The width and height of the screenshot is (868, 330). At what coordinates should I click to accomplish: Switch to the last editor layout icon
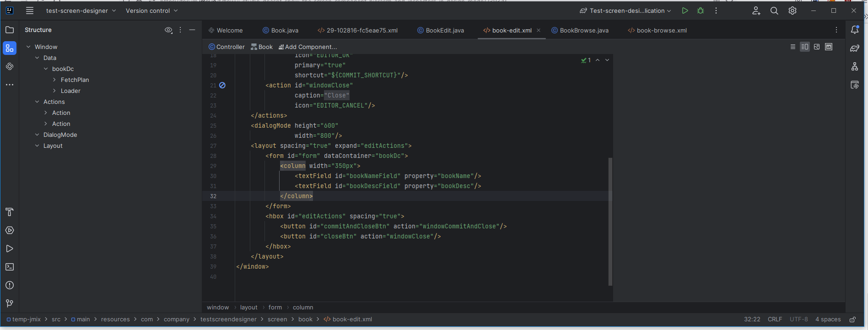point(829,47)
